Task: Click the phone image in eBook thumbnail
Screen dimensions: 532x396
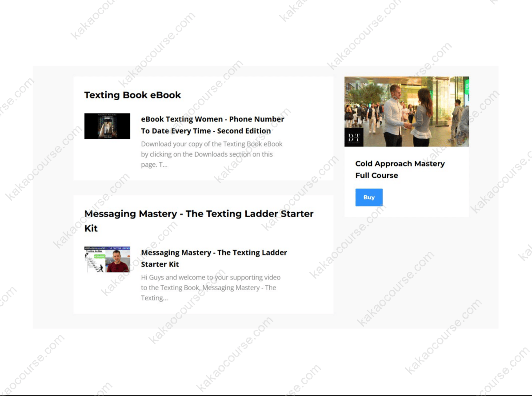Action: (x=107, y=126)
